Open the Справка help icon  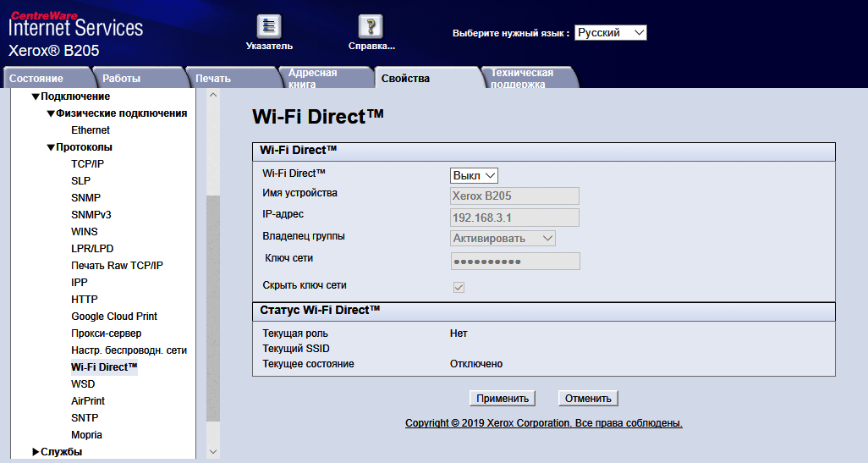(371, 26)
